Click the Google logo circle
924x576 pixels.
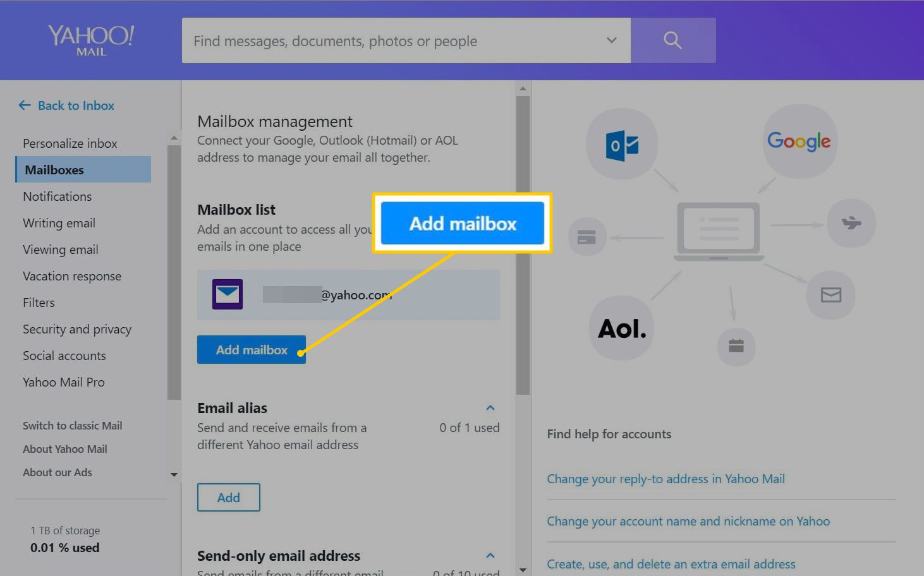pos(799,141)
